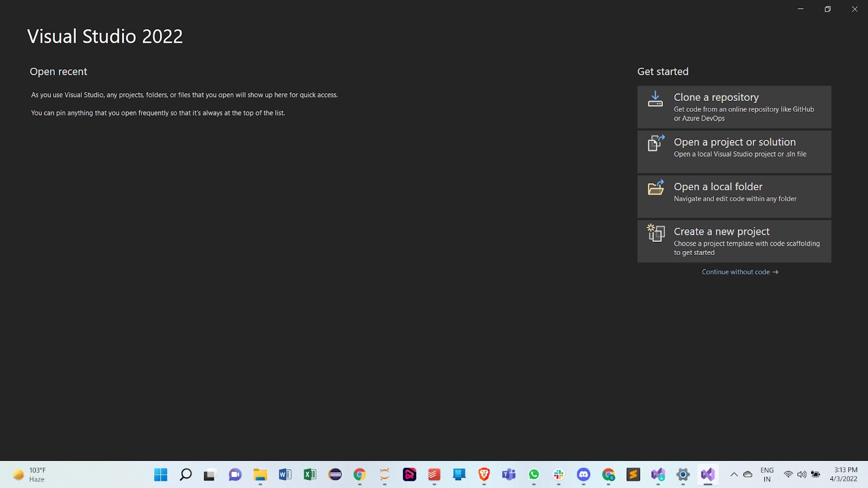Open the Clone a repository card
868x488 pixels.
coord(734,107)
